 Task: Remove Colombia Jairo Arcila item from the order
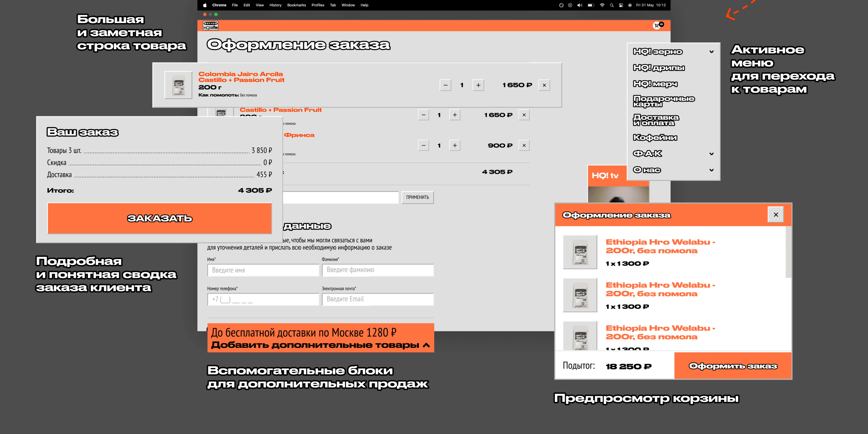pos(544,85)
